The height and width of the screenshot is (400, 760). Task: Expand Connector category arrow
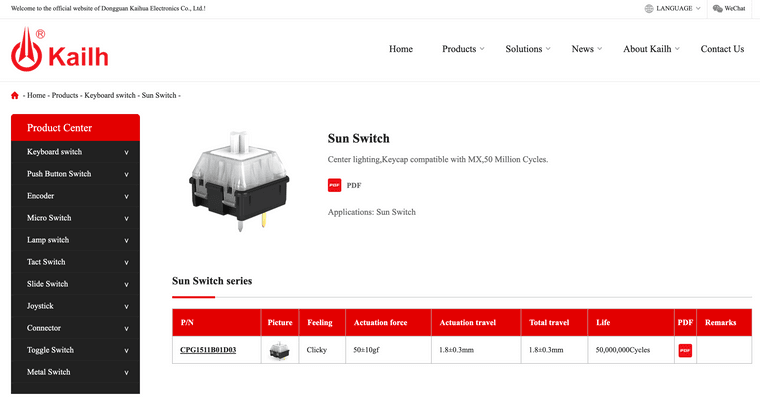(127, 329)
